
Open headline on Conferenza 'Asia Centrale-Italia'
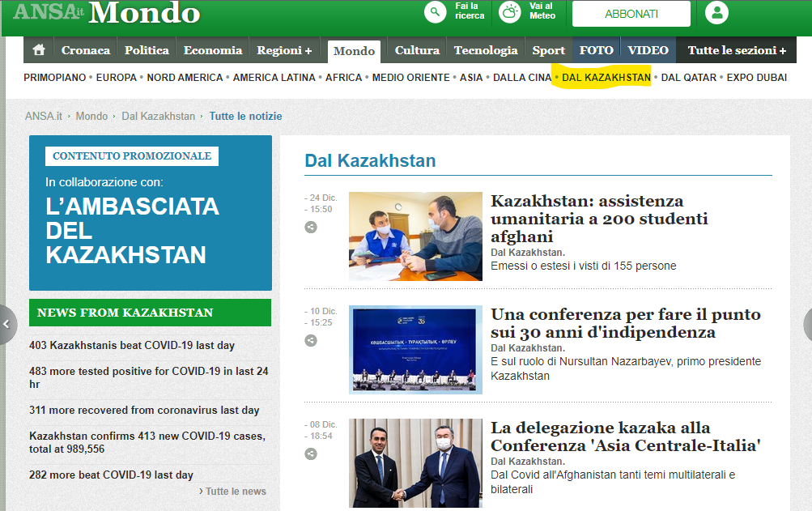[626, 436]
